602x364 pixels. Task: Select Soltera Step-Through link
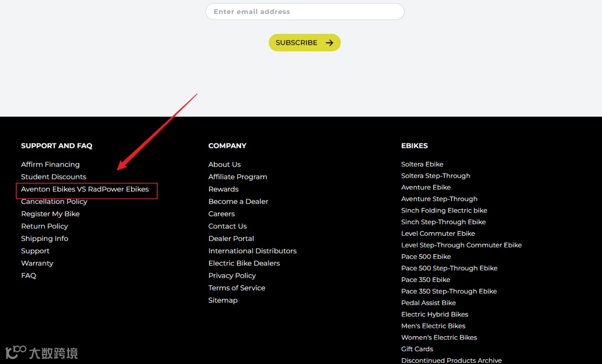point(435,176)
